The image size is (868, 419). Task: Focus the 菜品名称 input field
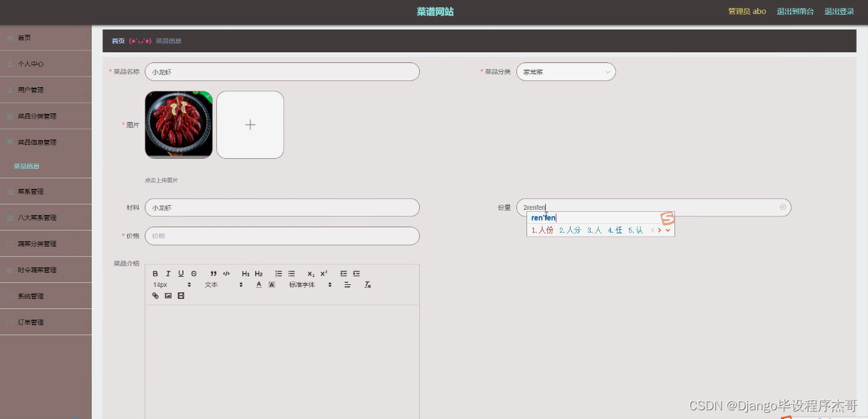pyautogui.click(x=282, y=72)
